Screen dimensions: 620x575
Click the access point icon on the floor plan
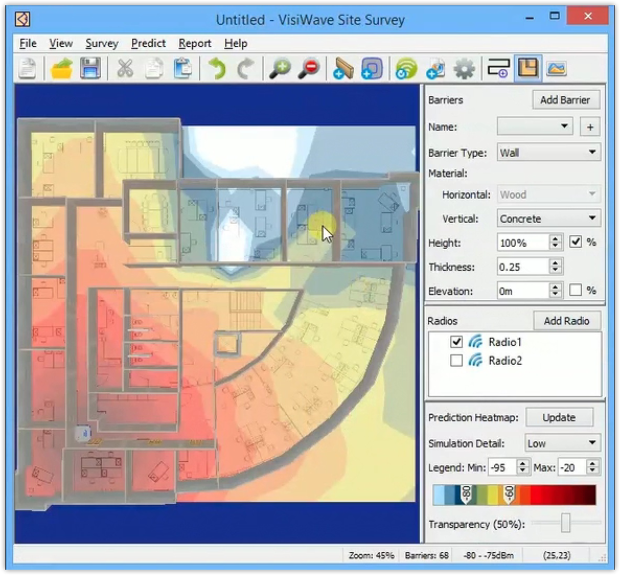[x=83, y=433]
